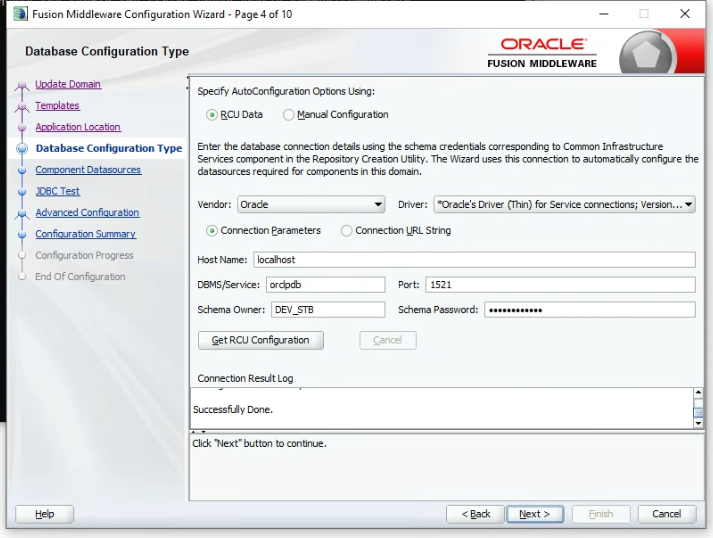Click the step marker beside Configuration Progress

coord(21,255)
